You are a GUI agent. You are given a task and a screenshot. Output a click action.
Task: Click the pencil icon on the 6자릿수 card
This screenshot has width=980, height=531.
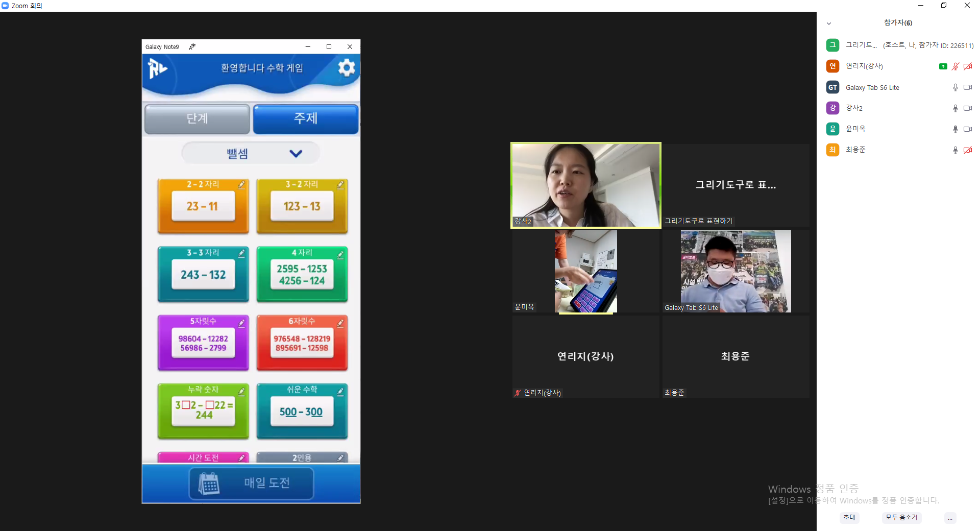(340, 322)
